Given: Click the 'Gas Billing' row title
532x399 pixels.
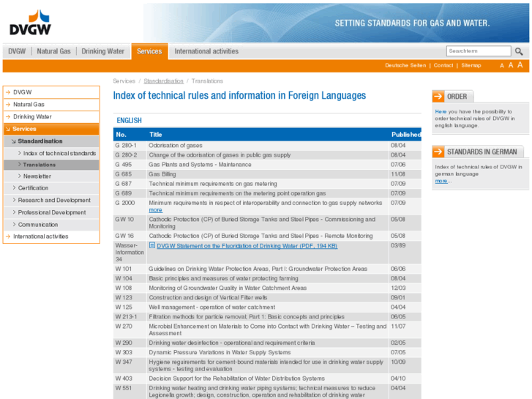Looking at the screenshot, I should [x=162, y=174].
